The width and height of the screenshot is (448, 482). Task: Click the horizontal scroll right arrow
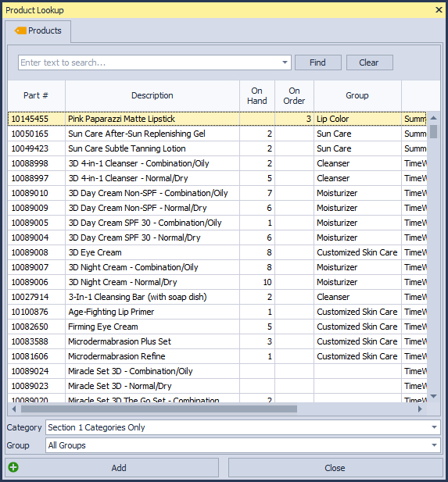tap(420, 409)
